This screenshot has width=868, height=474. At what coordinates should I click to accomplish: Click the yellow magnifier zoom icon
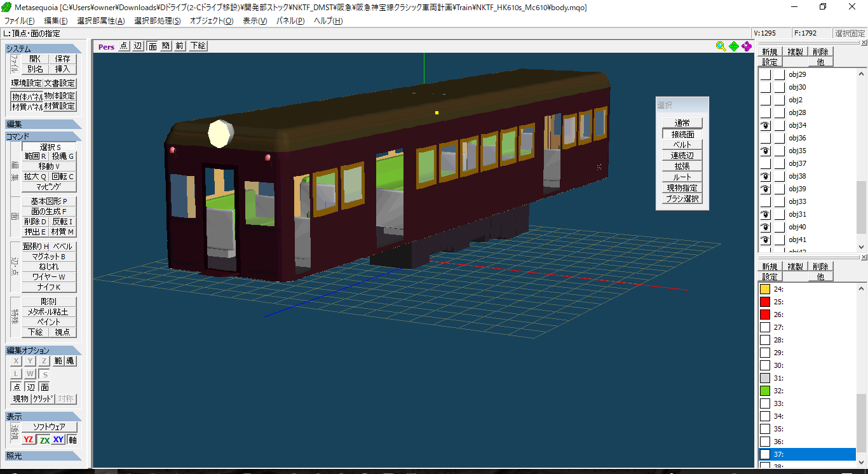tap(721, 46)
